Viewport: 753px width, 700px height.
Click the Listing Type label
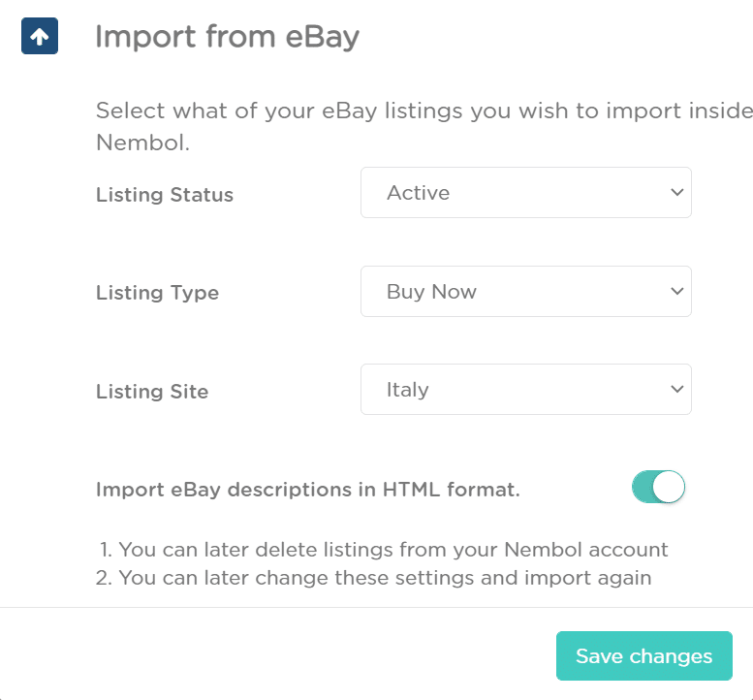tap(158, 293)
